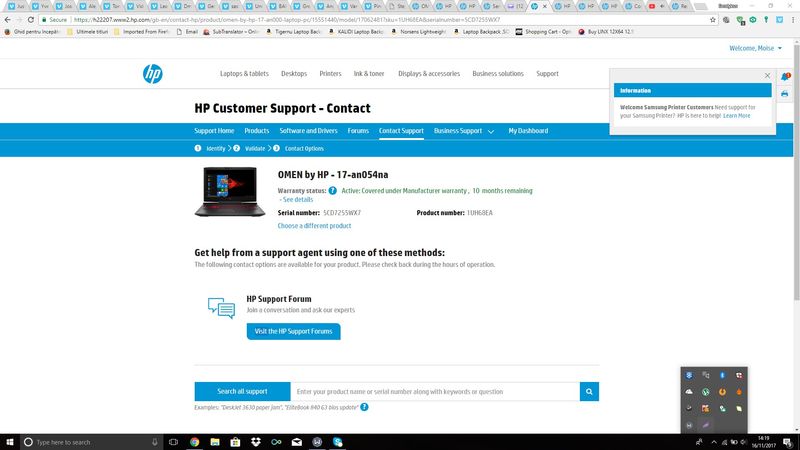Open the Ink & toner menu
This screenshot has width=800, height=450.
point(369,73)
